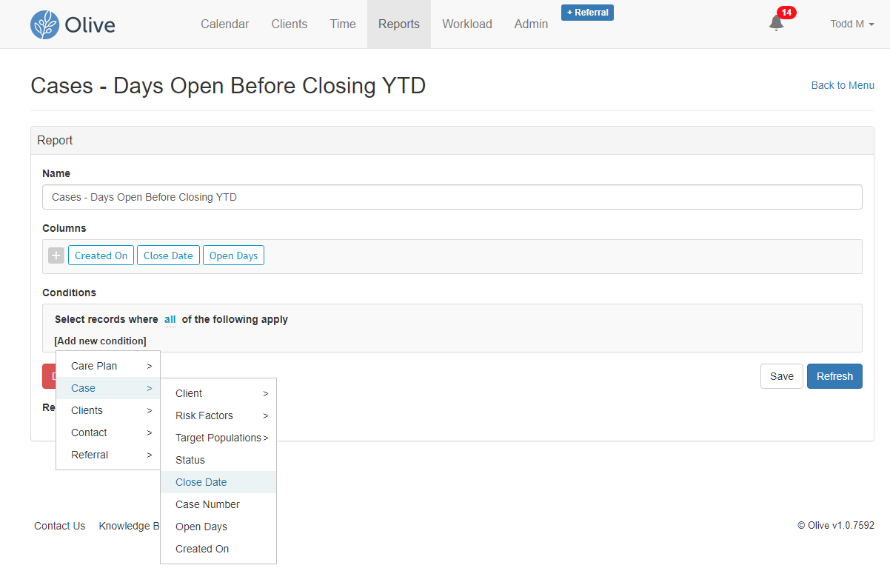This screenshot has height=588, width=890.
Task: Click the plus icon to add a column
Action: pyautogui.click(x=56, y=255)
